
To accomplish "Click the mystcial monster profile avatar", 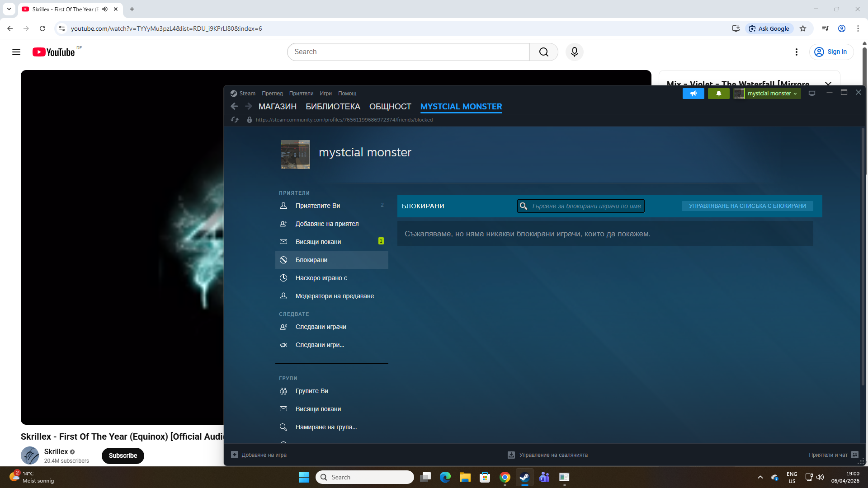I will [x=295, y=155].
